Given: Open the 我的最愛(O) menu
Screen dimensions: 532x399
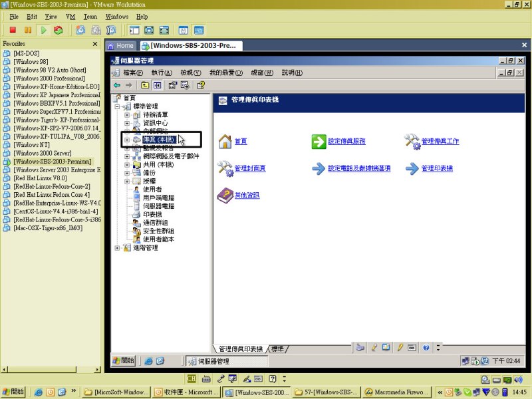Looking at the screenshot, I should (x=226, y=72).
